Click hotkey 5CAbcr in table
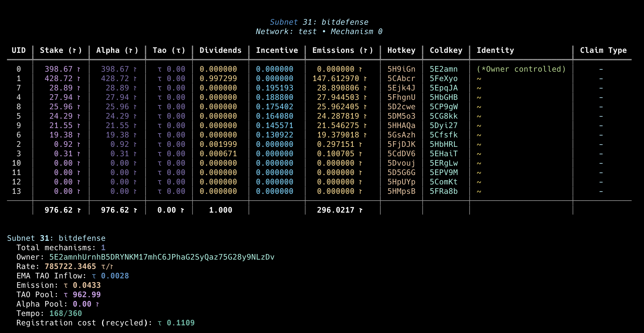This screenshot has height=333, width=644. tap(401, 78)
